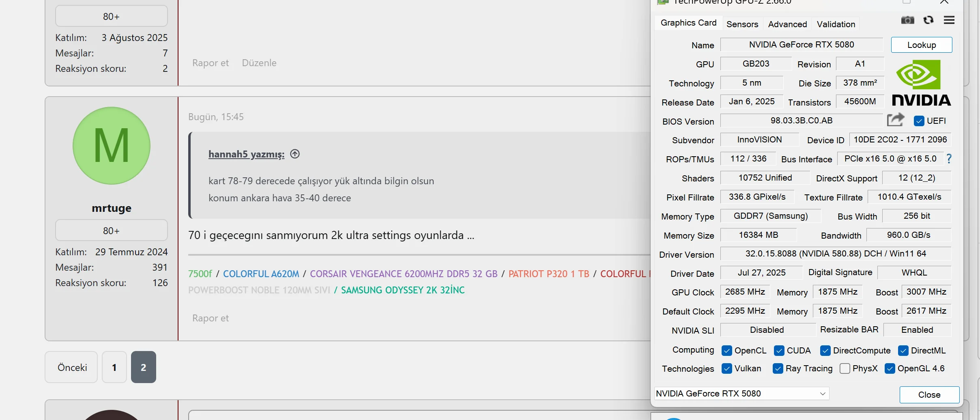
Task: Click the 80+ badge on the top post
Action: point(112,16)
